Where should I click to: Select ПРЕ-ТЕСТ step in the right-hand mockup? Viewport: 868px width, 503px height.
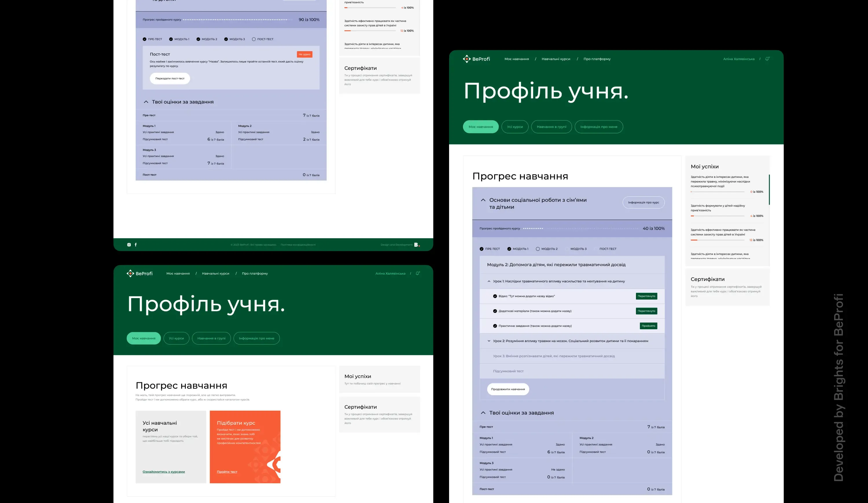click(490, 249)
